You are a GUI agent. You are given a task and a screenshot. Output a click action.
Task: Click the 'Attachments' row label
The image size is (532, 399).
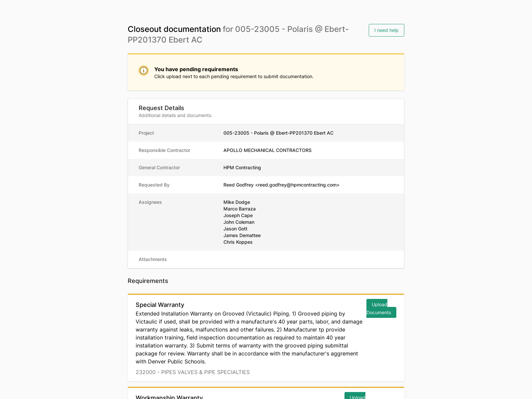(x=153, y=259)
